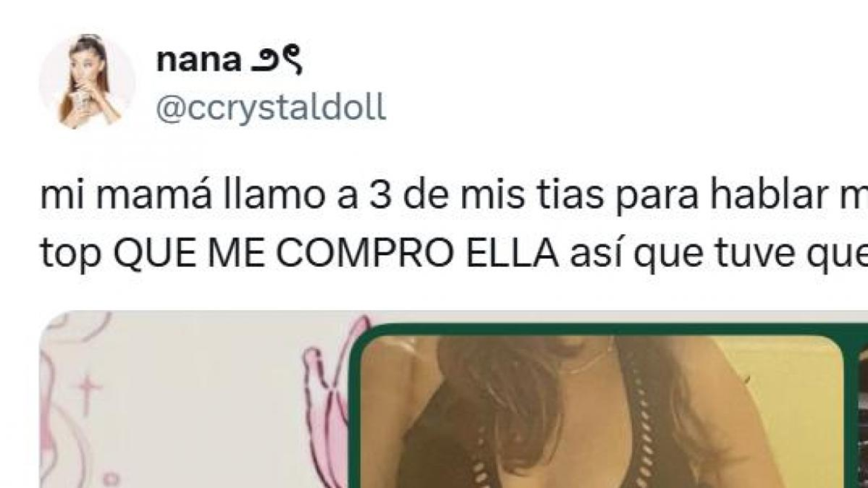Visit the @ccrystaldoll handle link
This screenshot has height=488, width=868.
271,108
